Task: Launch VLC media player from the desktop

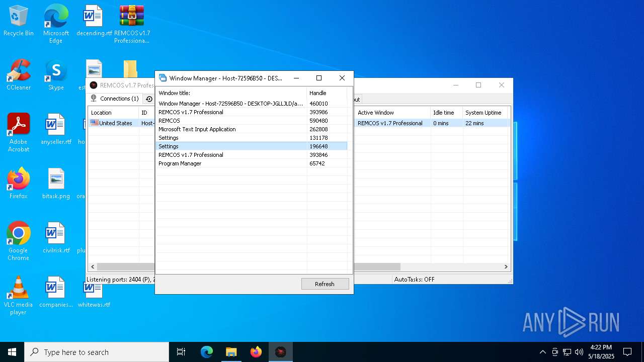Action: coord(19,296)
